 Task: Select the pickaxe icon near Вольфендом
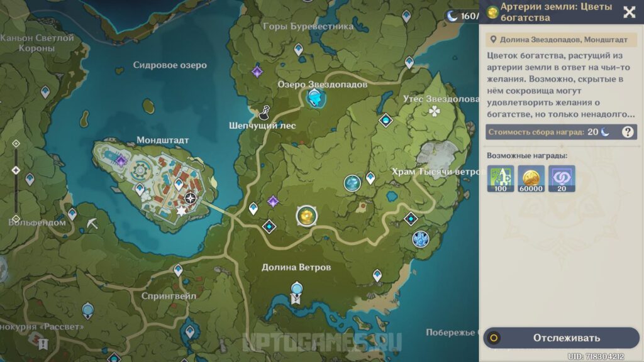click(x=92, y=222)
